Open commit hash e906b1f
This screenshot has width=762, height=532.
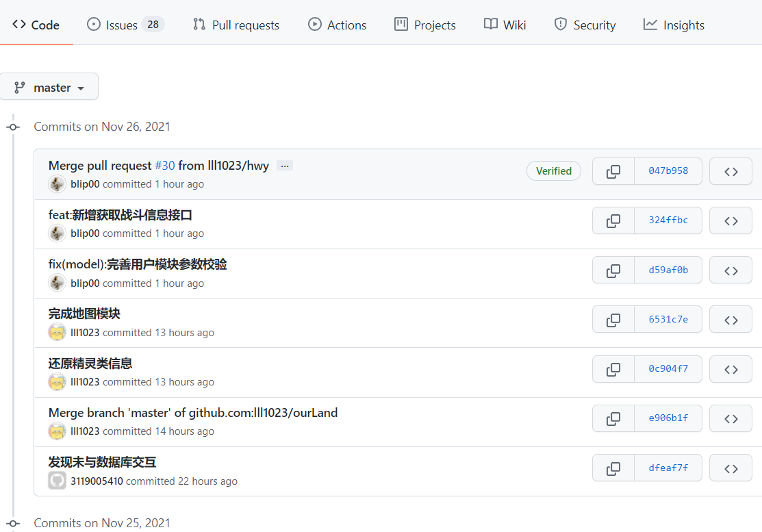click(668, 418)
